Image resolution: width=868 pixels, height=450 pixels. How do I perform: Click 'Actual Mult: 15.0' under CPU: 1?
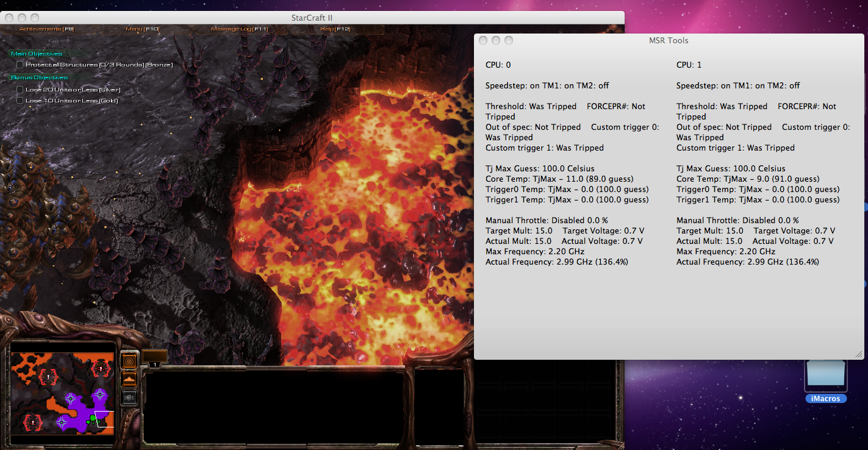[x=709, y=241]
